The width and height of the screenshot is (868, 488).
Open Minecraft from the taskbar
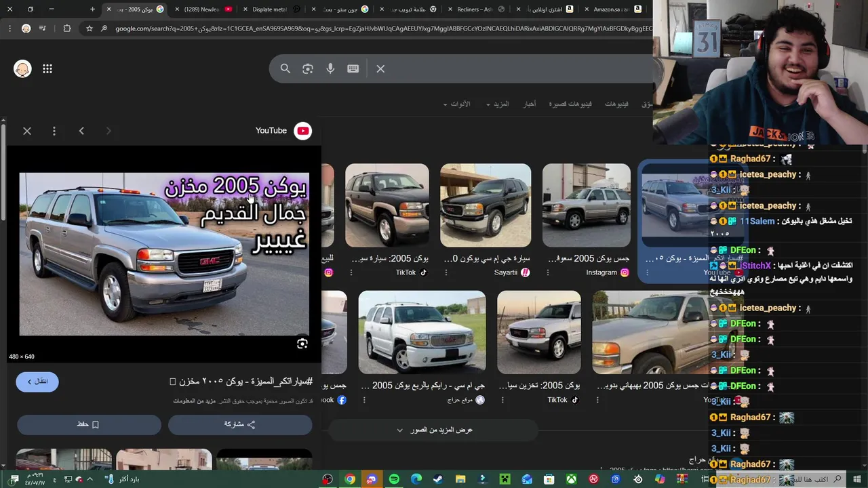point(505,479)
